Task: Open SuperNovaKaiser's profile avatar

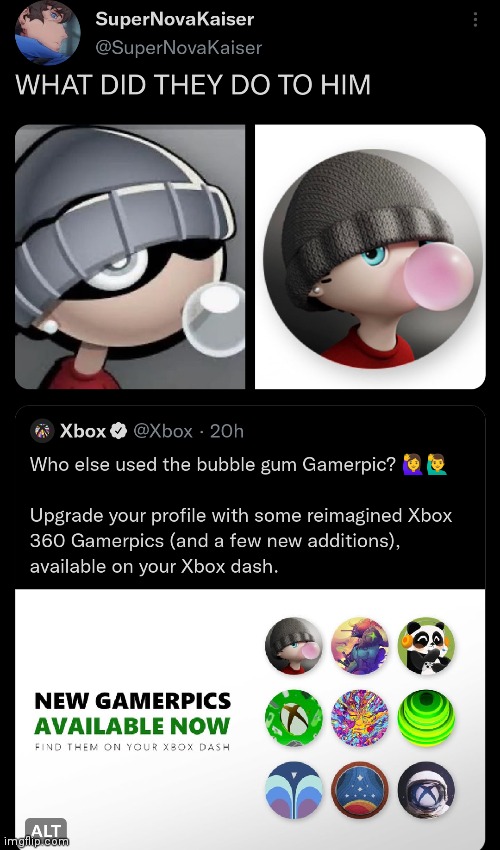Action: click(x=48, y=33)
